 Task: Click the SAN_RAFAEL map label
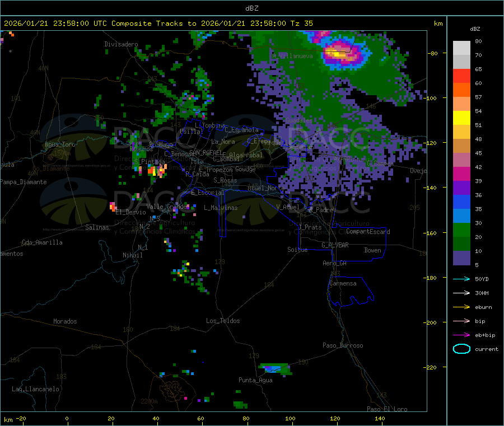(x=206, y=152)
